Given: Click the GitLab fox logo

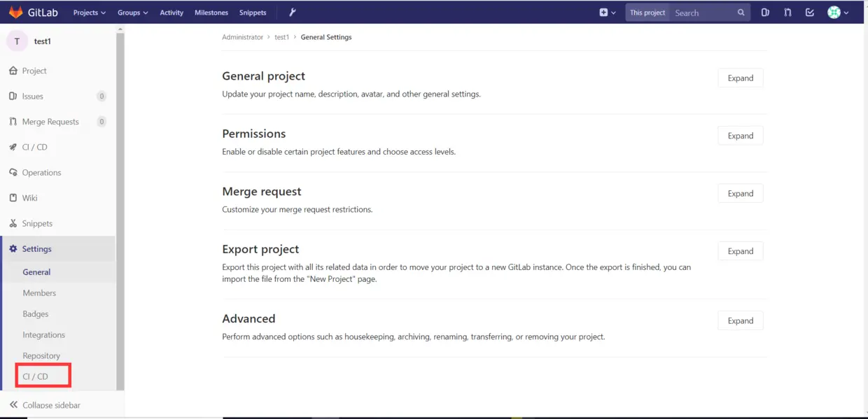Looking at the screenshot, I should click(x=15, y=12).
